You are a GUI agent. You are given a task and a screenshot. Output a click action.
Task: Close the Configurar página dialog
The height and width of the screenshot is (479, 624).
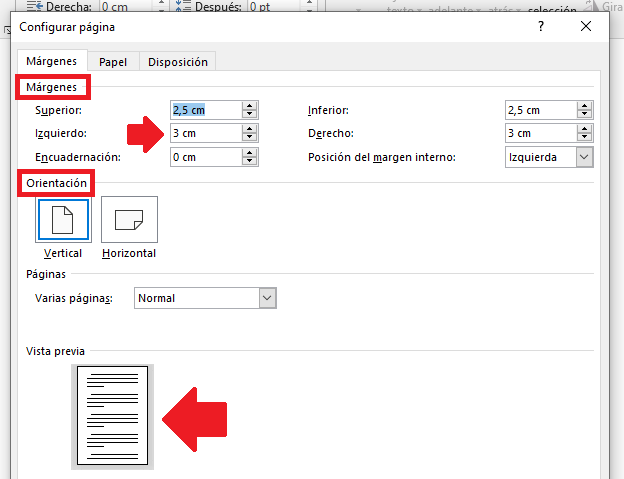[586, 27]
